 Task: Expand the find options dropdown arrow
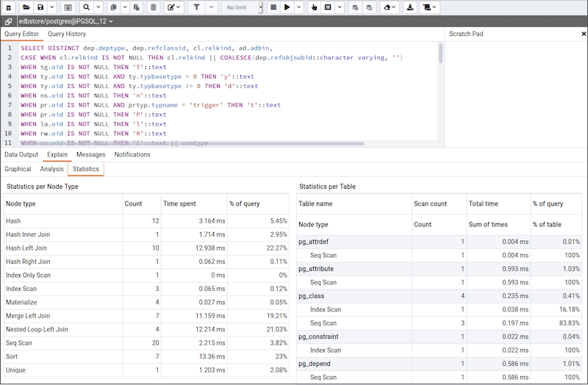98,7
